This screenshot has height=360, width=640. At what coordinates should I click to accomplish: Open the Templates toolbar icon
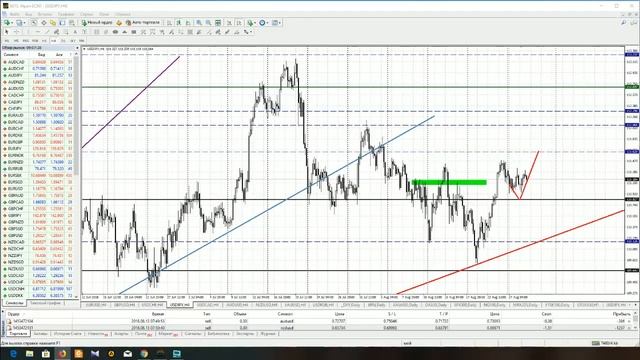pyautogui.click(x=276, y=22)
